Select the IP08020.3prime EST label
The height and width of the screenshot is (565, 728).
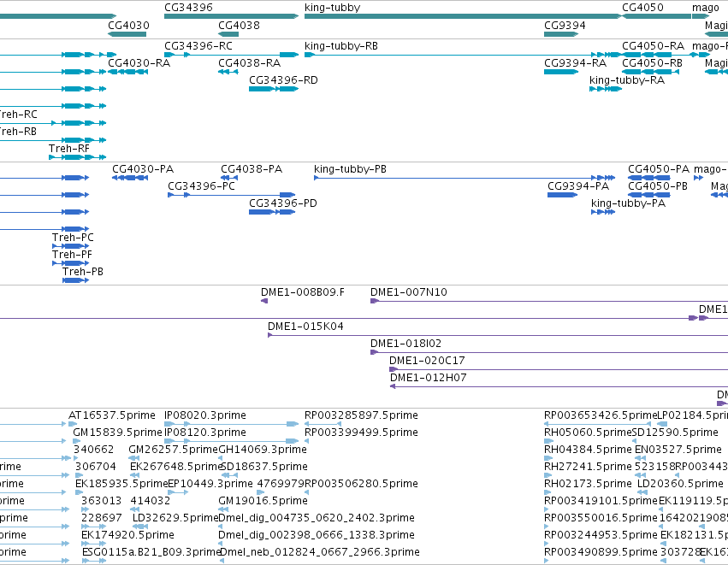[x=205, y=415]
